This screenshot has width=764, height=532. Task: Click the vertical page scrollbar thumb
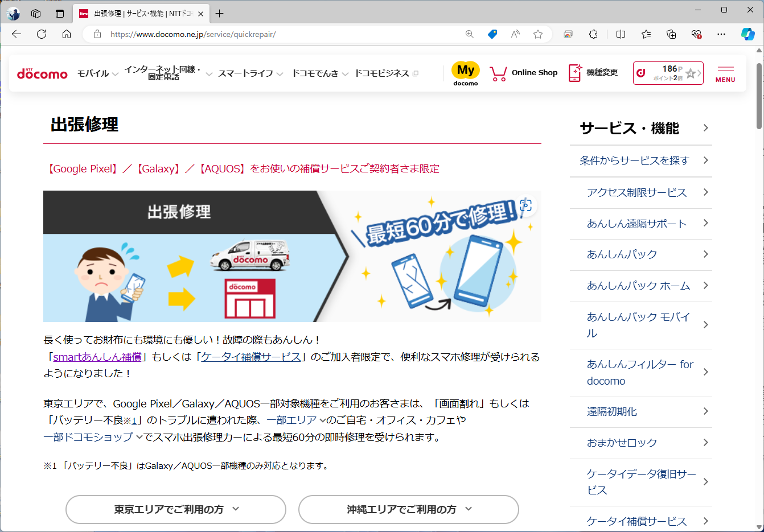pos(759,97)
